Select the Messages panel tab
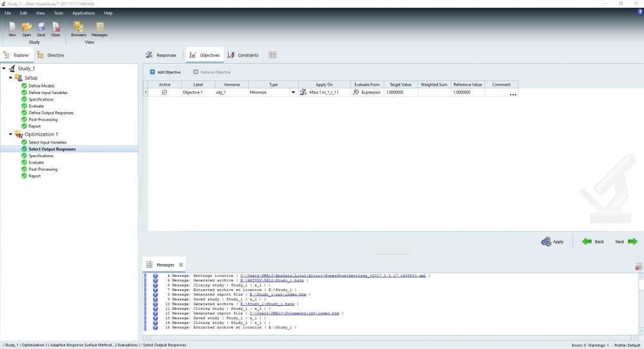The width and height of the screenshot is (644, 349). click(x=165, y=265)
